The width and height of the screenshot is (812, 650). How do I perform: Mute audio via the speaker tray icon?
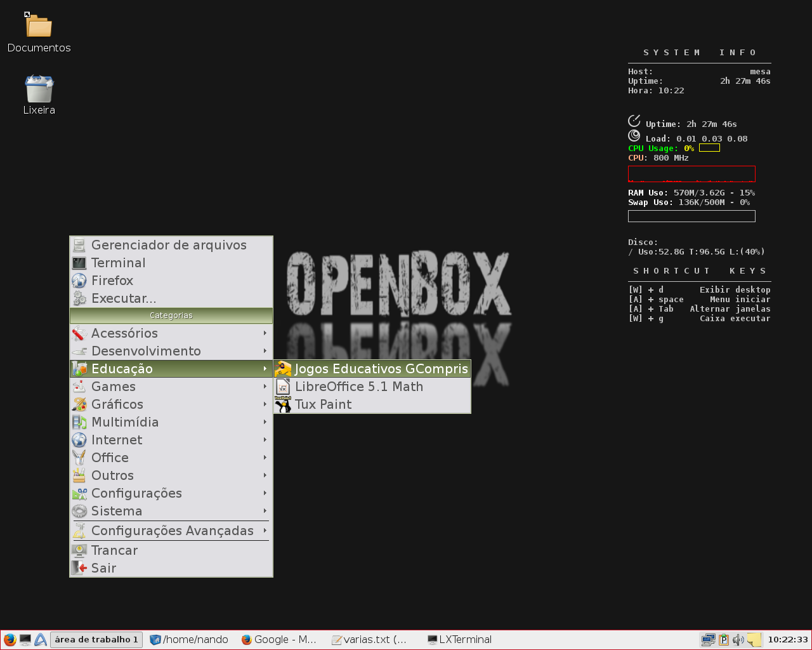738,639
